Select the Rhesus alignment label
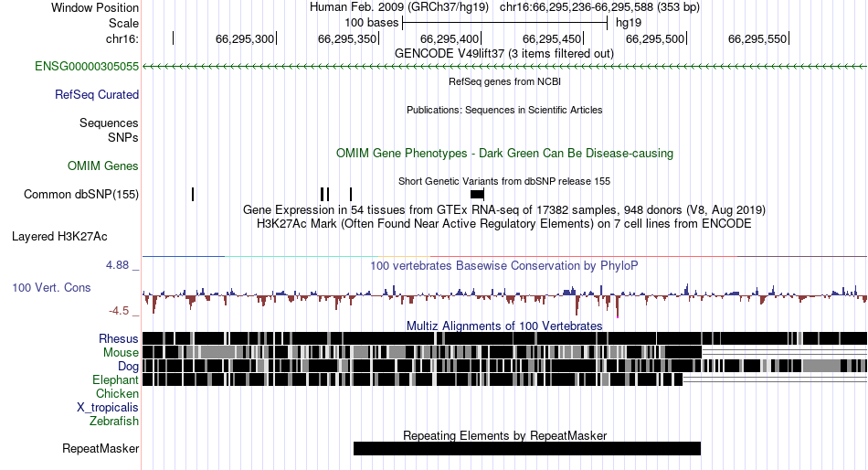The image size is (868, 470). pos(119,338)
